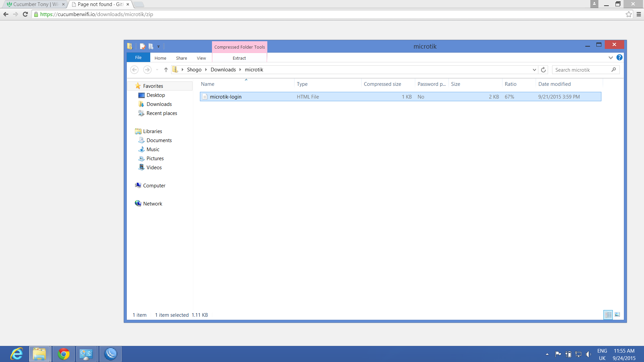Screen dimensions: 644x362
Task: Open the Share ribbon tab
Action: pos(181,58)
